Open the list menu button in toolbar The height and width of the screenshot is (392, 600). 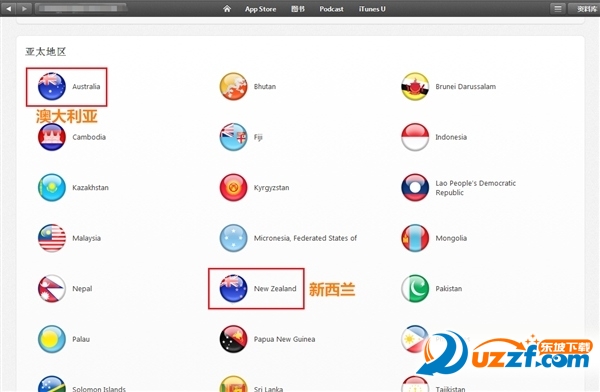tap(558, 8)
